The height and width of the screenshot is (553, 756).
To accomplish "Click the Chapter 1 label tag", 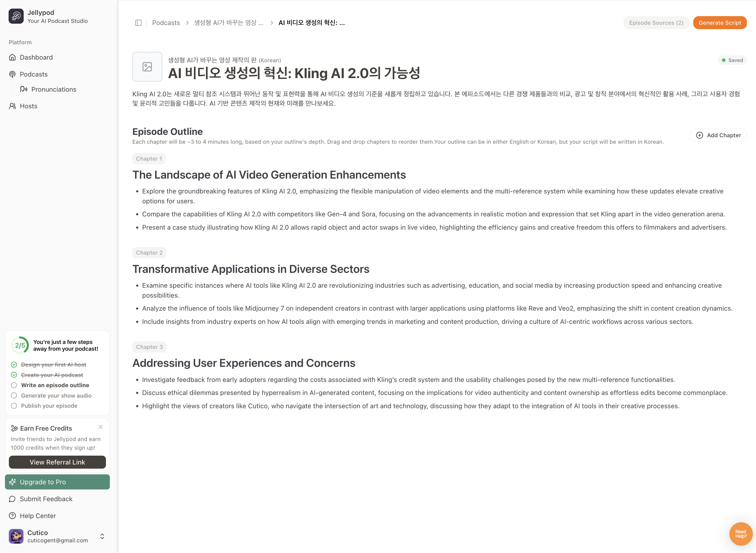I will [x=149, y=159].
